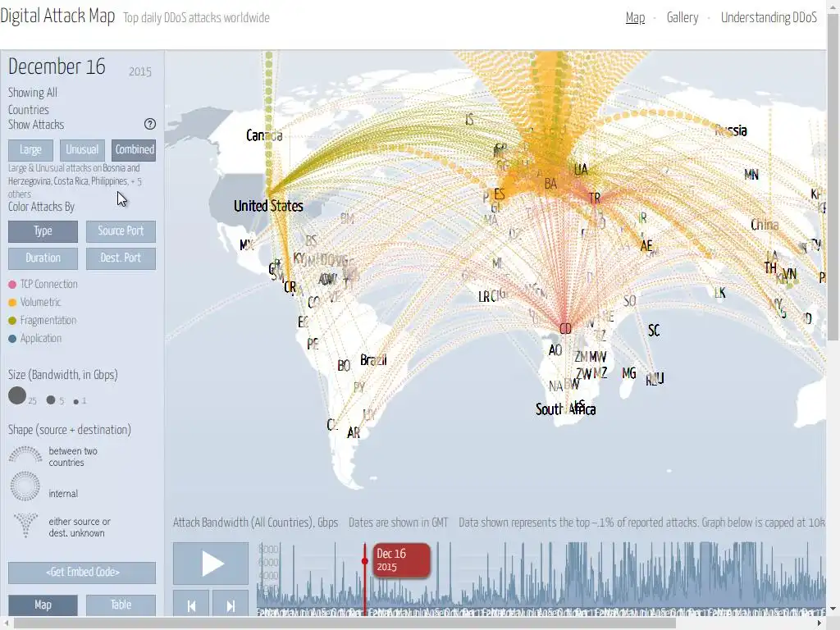Click the 'between two countries' arc shape icon
This screenshot has width=840, height=630.
pos(25,454)
